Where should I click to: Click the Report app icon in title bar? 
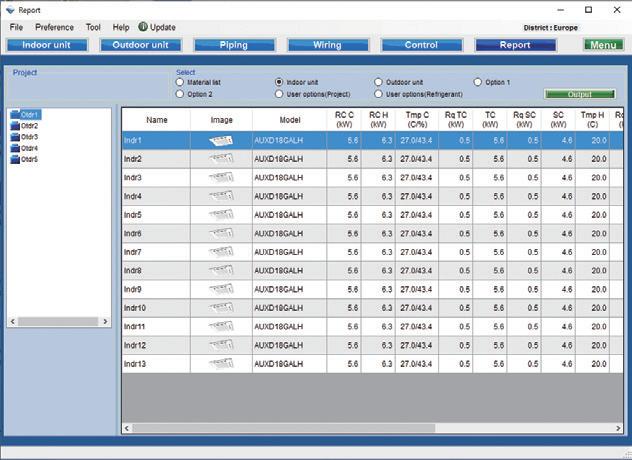point(10,10)
